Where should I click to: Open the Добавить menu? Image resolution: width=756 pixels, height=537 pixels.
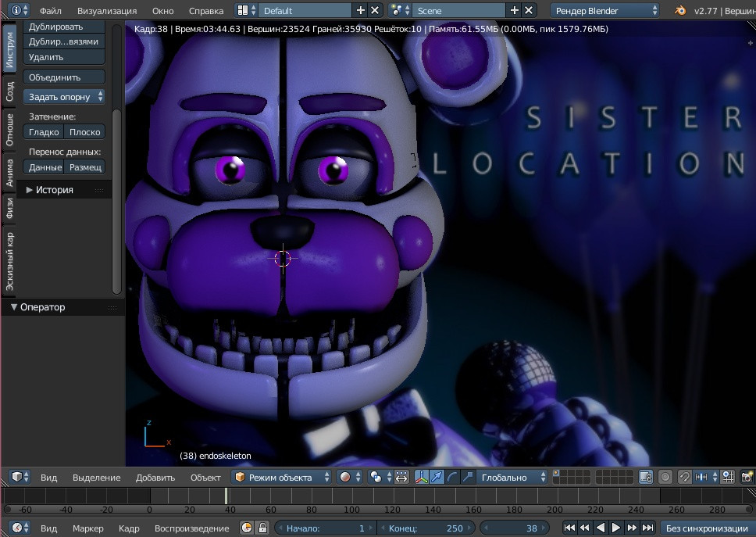[155, 477]
